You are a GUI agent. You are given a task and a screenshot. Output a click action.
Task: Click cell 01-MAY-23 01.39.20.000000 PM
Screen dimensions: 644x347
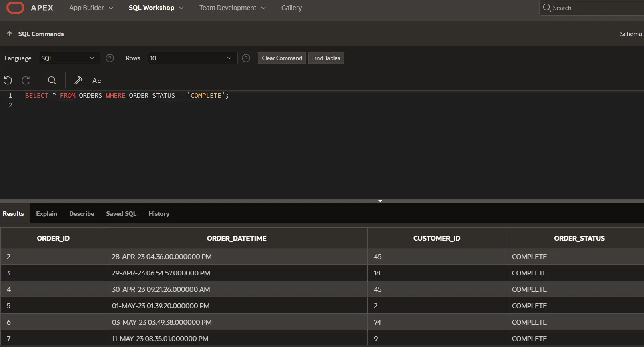pyautogui.click(x=237, y=306)
